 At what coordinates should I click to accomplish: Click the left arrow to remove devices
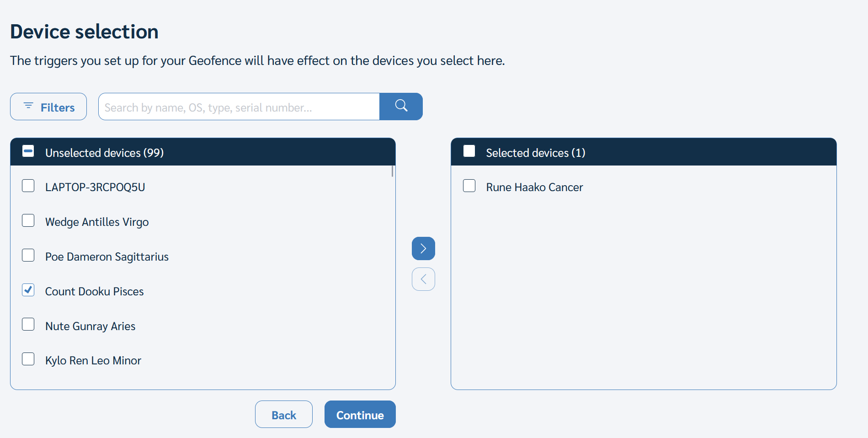tap(423, 279)
